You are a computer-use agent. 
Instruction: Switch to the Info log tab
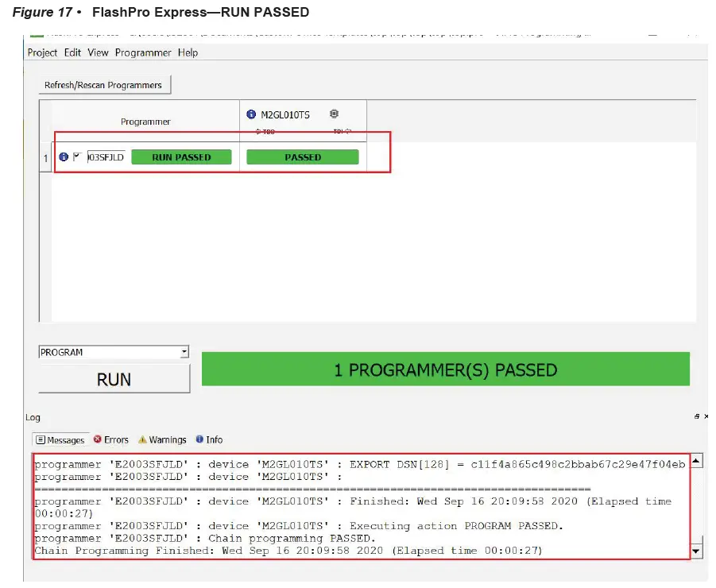(x=209, y=439)
